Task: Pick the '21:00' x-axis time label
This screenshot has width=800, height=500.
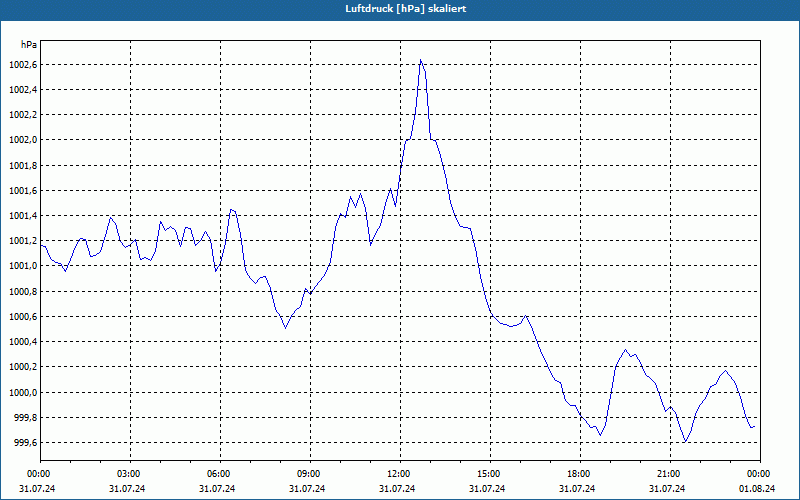Action: point(668,474)
